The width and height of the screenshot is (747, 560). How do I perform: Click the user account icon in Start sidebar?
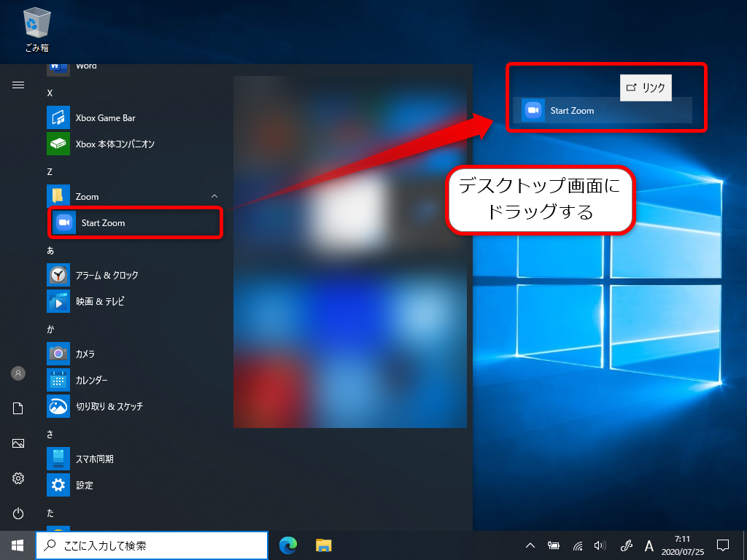point(18,373)
